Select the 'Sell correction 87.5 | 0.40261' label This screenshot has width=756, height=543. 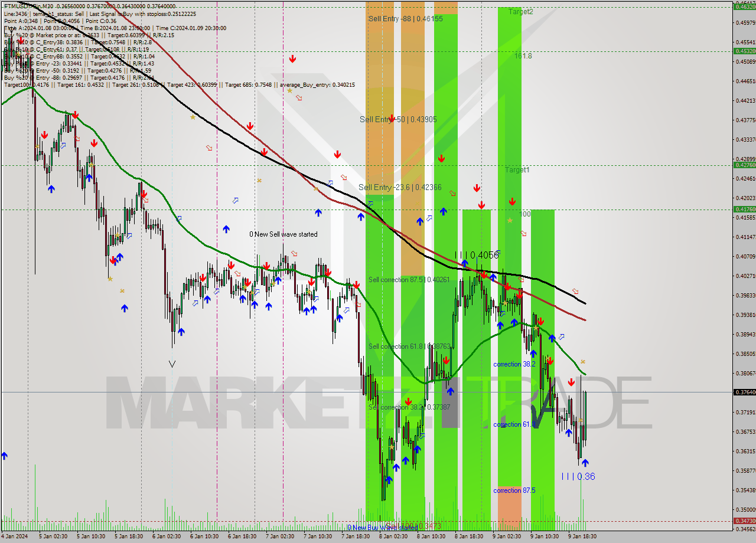pyautogui.click(x=409, y=280)
